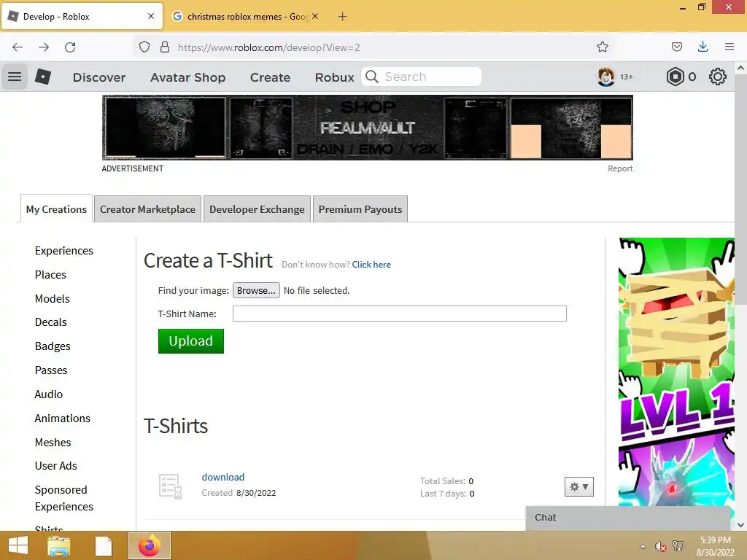Click the muted volume tray icon
This screenshot has height=560, width=747.
[660, 546]
